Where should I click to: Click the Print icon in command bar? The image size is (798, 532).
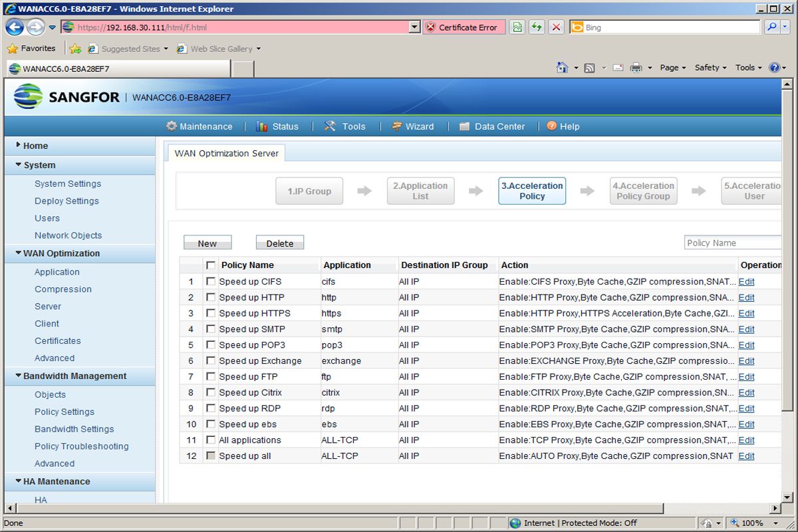point(636,68)
